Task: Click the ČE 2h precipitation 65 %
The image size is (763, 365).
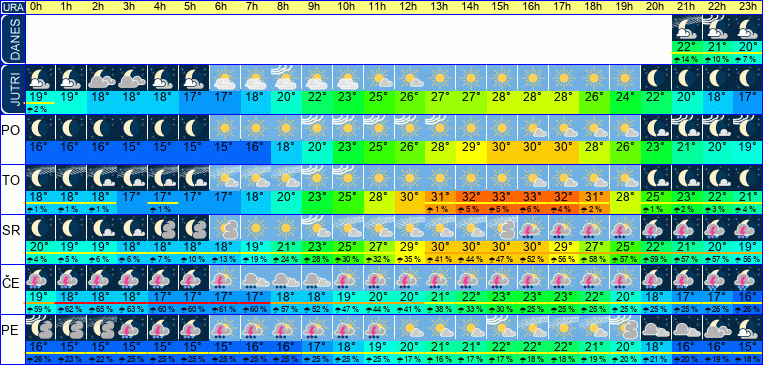Action: [x=102, y=309]
